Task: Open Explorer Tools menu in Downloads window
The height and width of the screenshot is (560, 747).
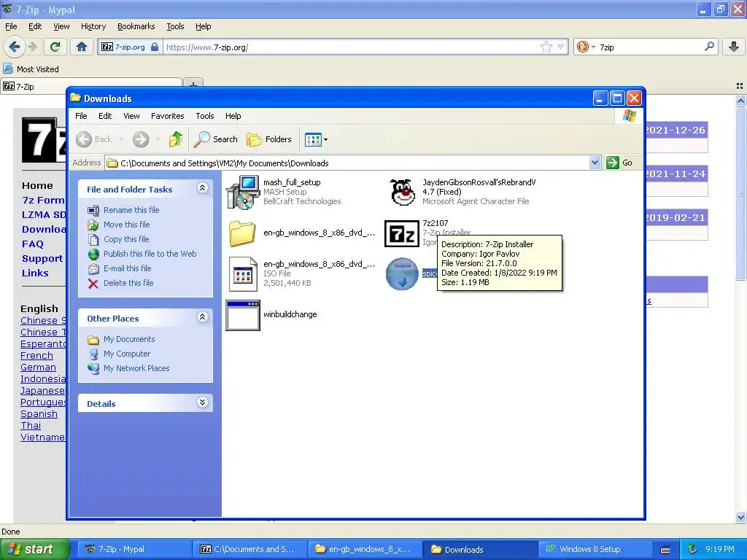Action: (205, 116)
